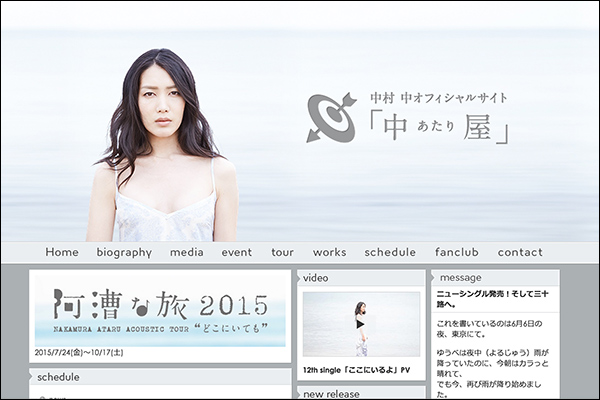Viewport: 600px width, 400px height.
Task: Navigate to the tour page
Action: click(x=282, y=252)
